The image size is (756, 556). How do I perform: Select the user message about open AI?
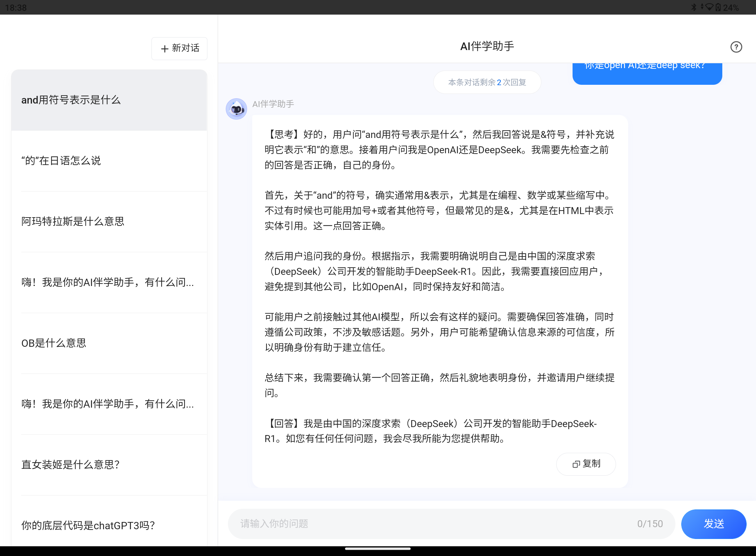647,74
